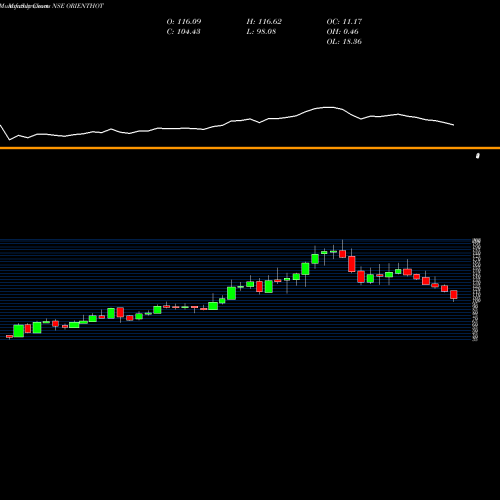Select the close value C: 104.43
500x500 pixels.
[183, 32]
